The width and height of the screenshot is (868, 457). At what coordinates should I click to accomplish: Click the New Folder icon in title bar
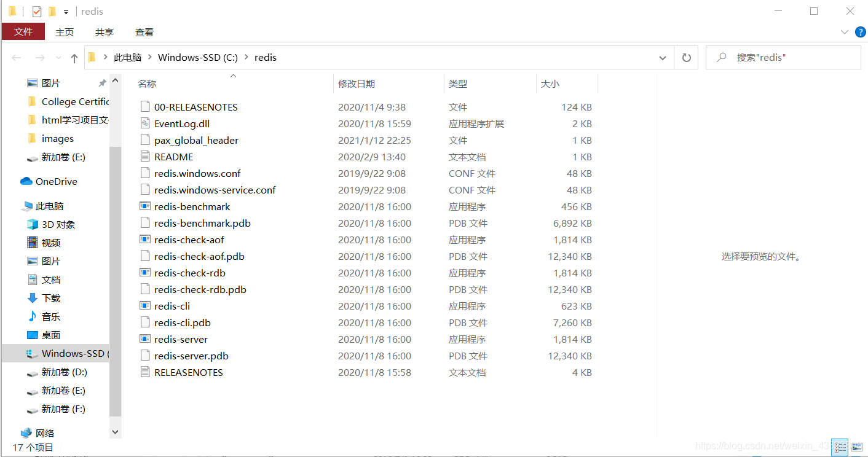[x=52, y=11]
